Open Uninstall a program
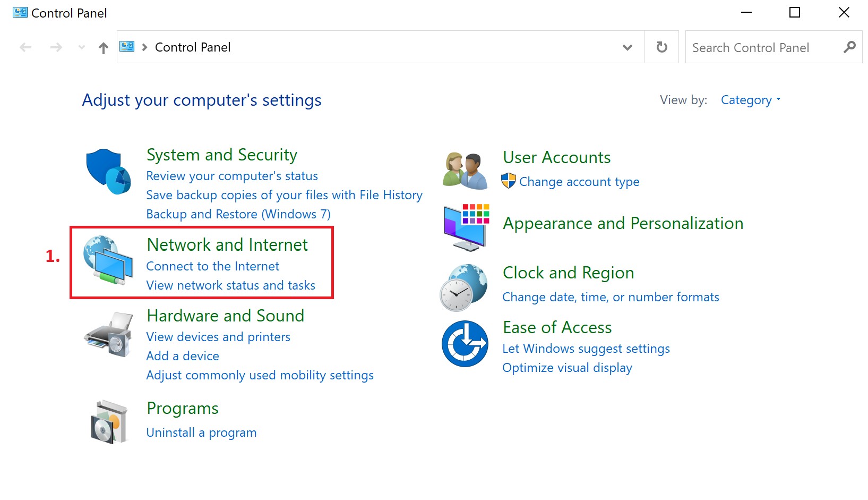 [x=201, y=432]
